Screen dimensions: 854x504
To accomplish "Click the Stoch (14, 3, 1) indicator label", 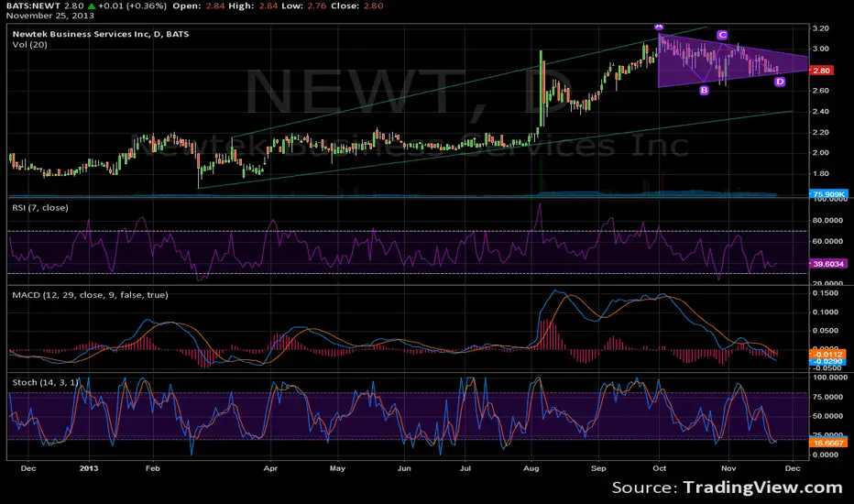I will click(46, 382).
